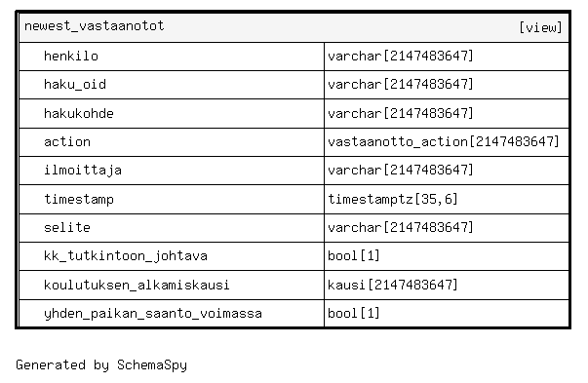Viewport: 588px width, 383px height.
Task: Select the haku_oid column name
Action: pyautogui.click(x=75, y=85)
